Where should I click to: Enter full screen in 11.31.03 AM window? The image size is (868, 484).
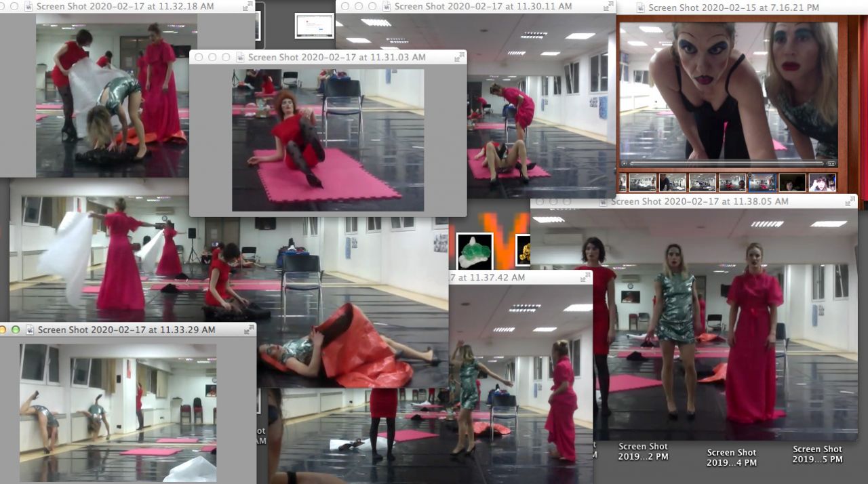(x=459, y=58)
